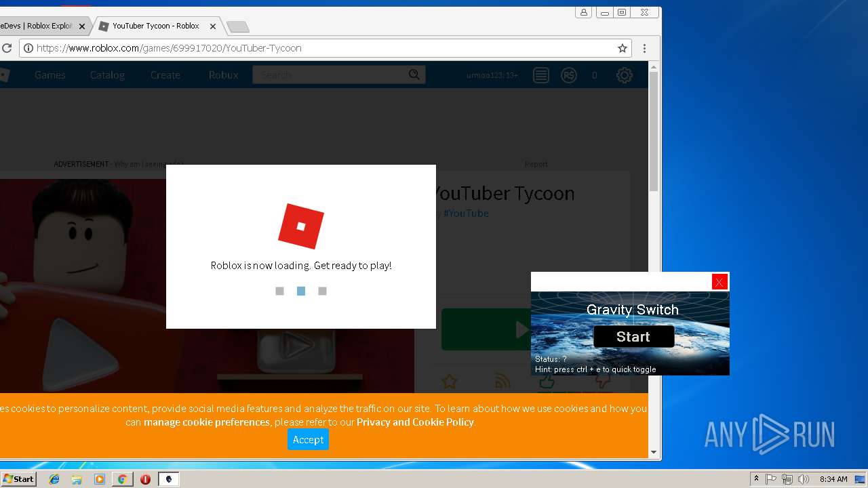Open the network tray icon
This screenshot has width=868, height=488.
tap(787, 479)
